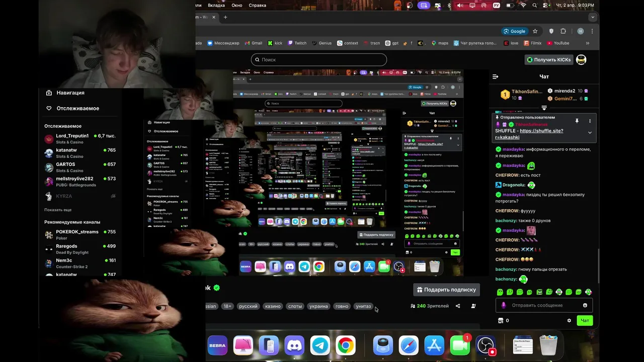
Task: Open Telegram from the dock
Action: tap(320, 346)
